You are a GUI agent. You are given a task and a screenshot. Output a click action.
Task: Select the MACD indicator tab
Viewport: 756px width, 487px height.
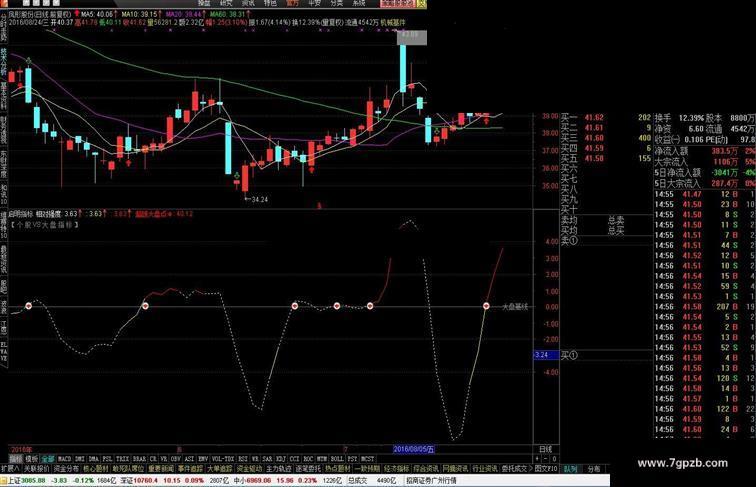coord(65,459)
